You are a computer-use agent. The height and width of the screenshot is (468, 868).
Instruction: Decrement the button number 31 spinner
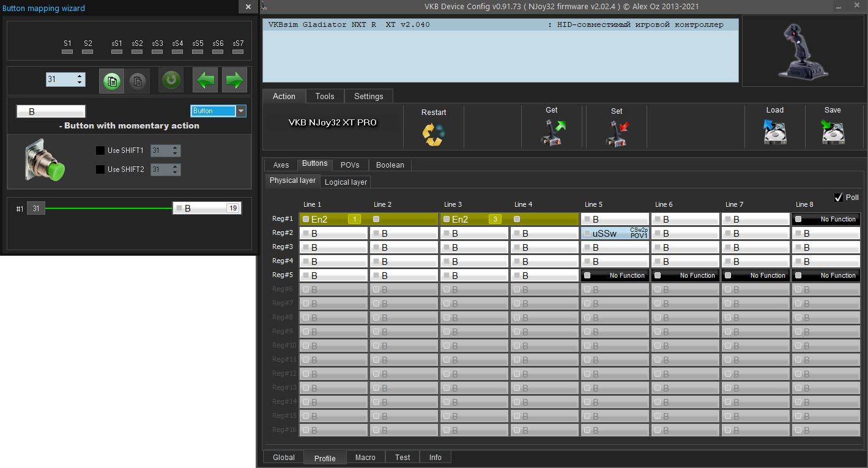point(80,83)
